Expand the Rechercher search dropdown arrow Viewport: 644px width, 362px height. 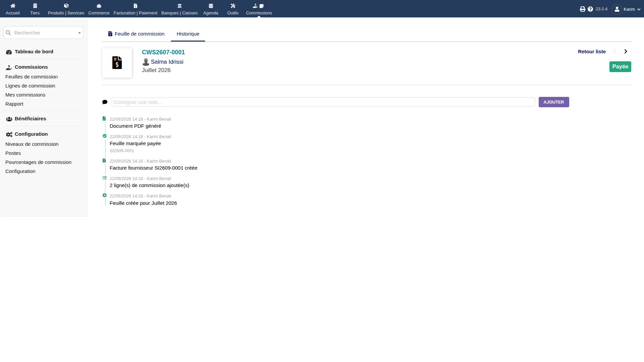pos(79,33)
